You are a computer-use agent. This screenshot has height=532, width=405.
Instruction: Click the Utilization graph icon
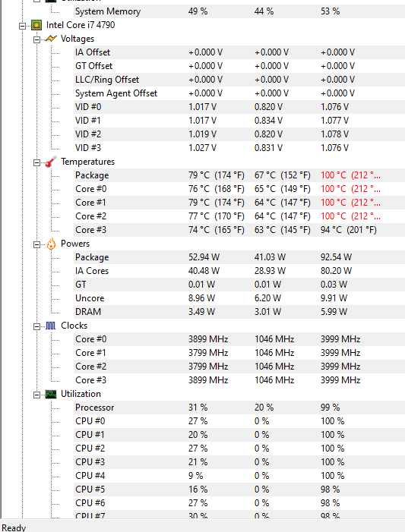51,394
